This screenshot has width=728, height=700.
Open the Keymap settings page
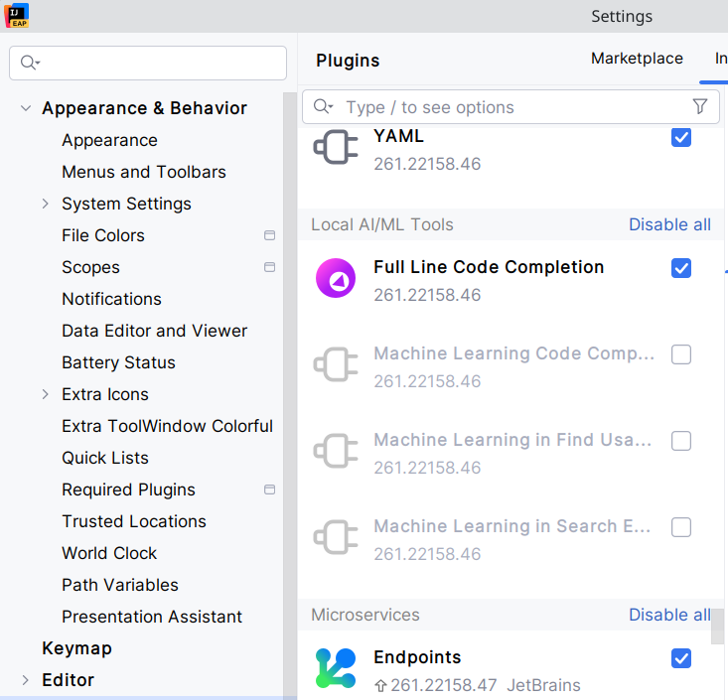76,648
